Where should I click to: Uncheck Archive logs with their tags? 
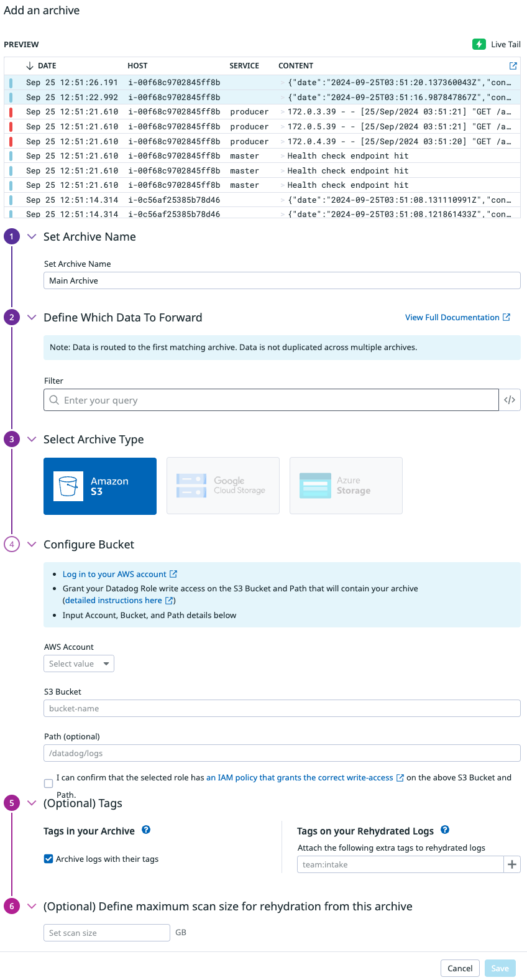[48, 859]
